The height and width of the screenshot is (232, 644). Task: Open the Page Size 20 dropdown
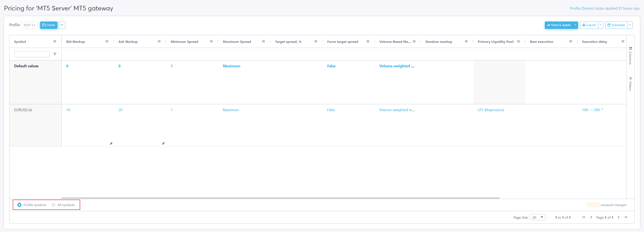point(538,217)
